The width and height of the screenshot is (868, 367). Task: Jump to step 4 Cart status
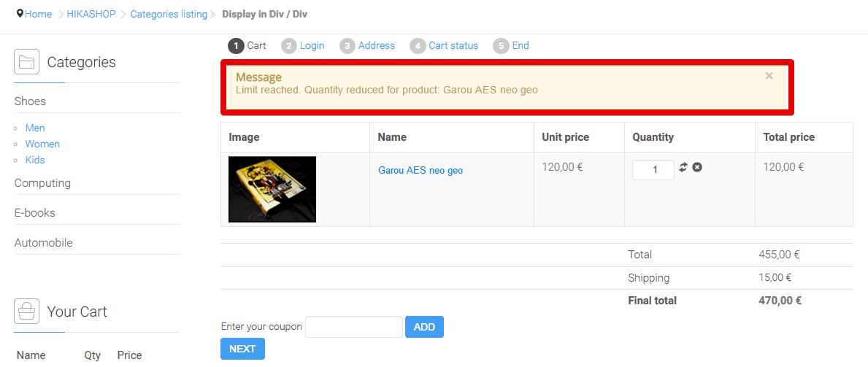coord(444,45)
